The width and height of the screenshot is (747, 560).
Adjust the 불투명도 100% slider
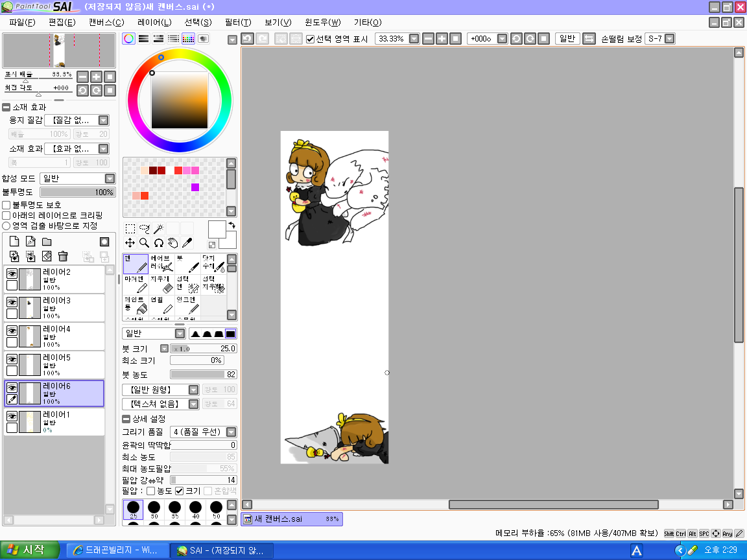pyautogui.click(x=78, y=192)
